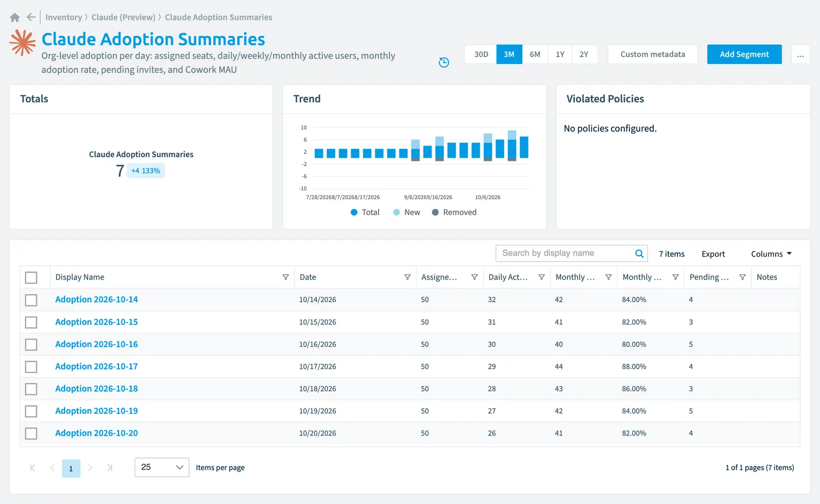Screen dimensions: 820x504
Task: Click the search magnifier icon
Action: coord(639,254)
